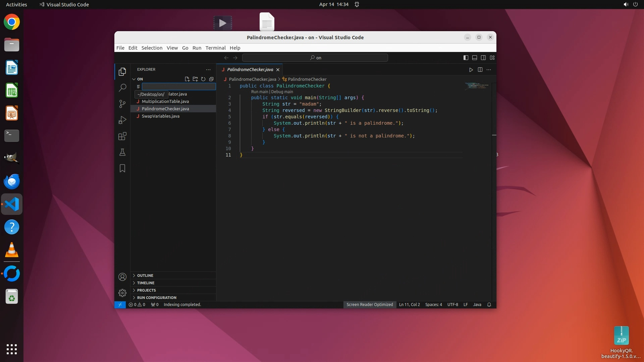Open the Extensions view
The width and height of the screenshot is (644, 362).
(122, 136)
